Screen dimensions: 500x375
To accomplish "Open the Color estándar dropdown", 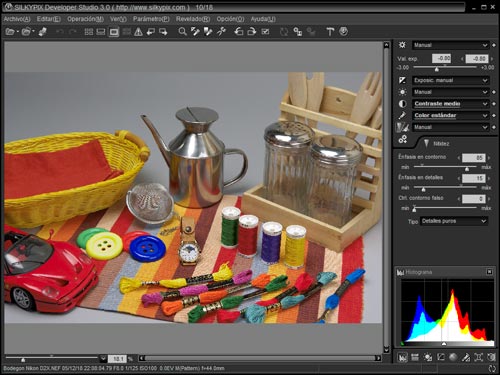I will 451,115.
